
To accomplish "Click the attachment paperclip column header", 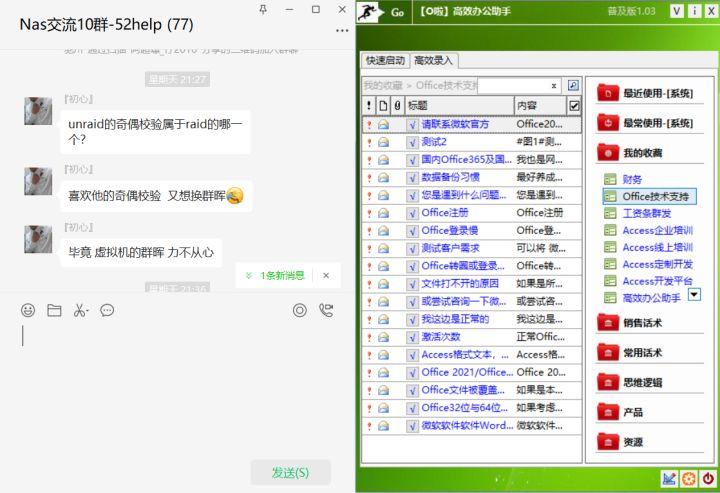I will 398,106.
